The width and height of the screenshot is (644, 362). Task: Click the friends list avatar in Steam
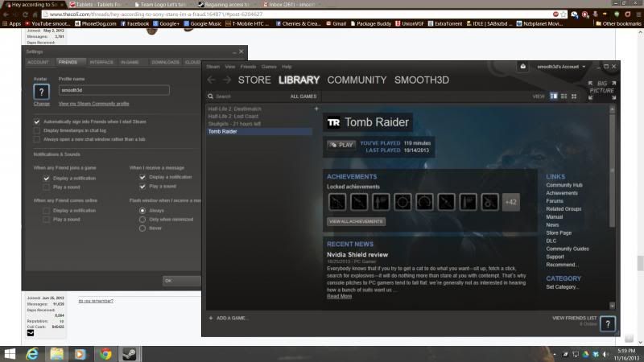[x=608, y=324]
